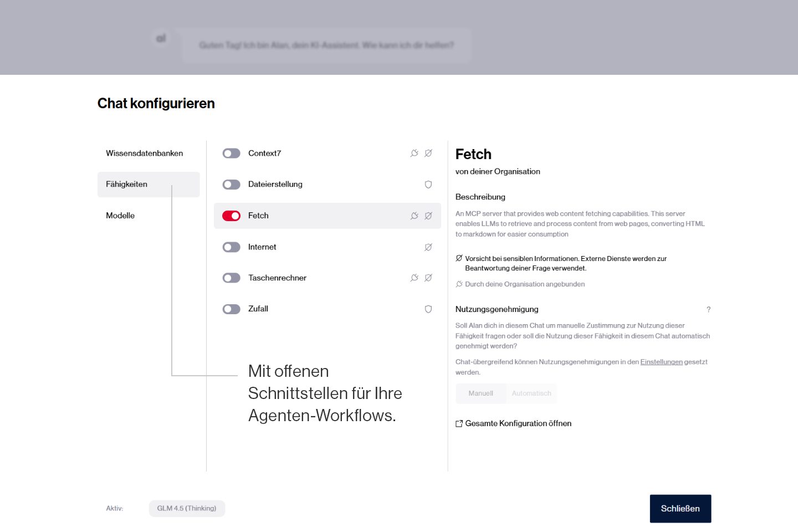
Task: Click the crossed shield icon beside Internet
Action: pyautogui.click(x=428, y=247)
